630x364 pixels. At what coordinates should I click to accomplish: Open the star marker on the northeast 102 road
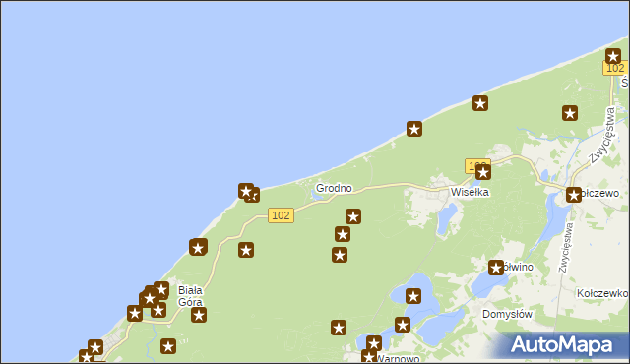613,57
